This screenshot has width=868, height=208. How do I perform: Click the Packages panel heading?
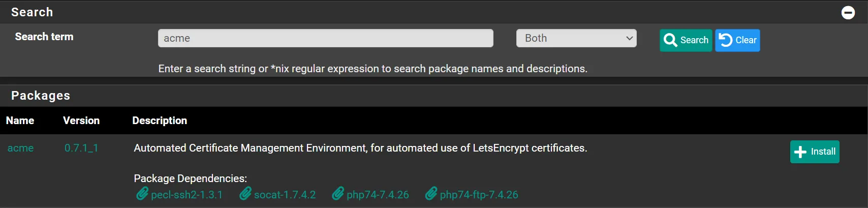(41, 96)
